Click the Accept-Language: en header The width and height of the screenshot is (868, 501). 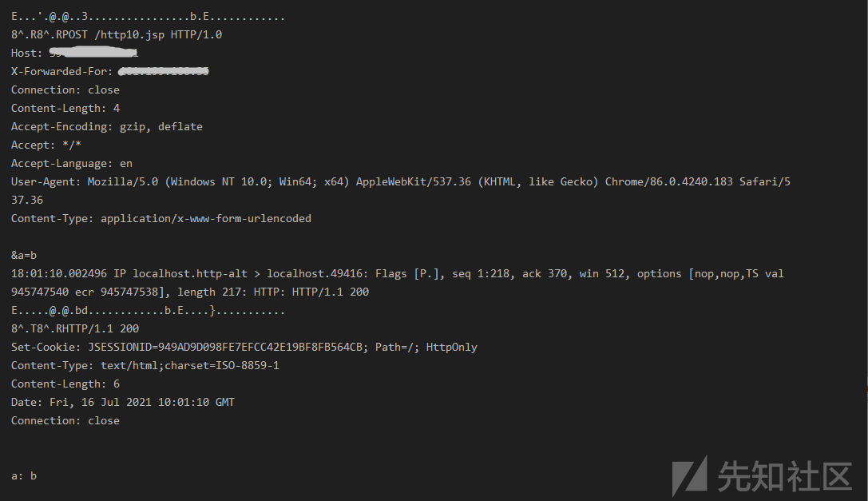click(72, 163)
